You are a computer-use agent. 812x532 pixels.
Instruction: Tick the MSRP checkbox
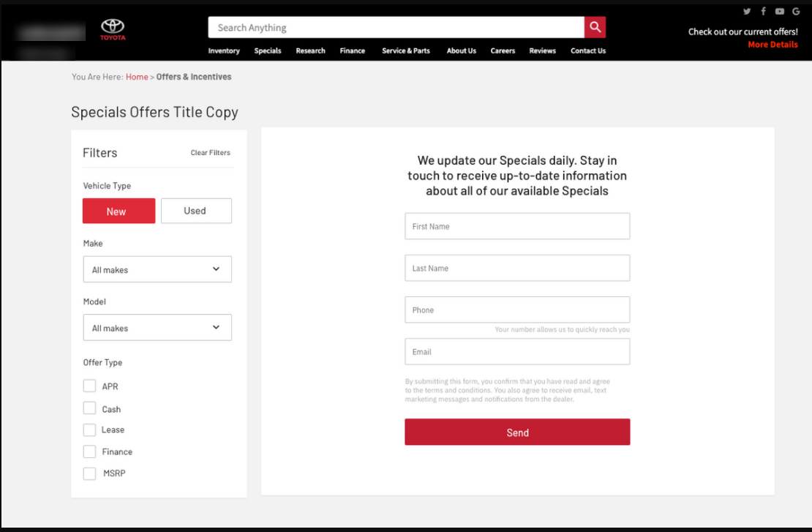pyautogui.click(x=89, y=473)
